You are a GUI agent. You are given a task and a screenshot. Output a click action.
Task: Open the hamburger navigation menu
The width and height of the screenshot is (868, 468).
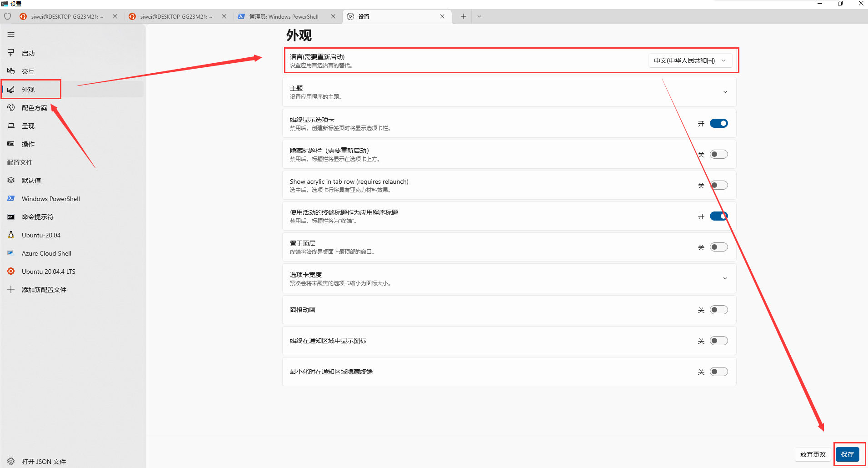11,35
